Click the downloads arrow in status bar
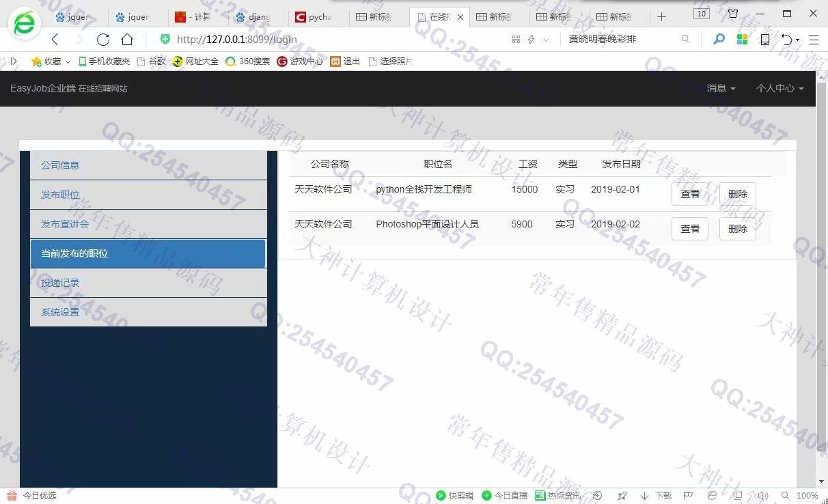The image size is (828, 504). [644, 496]
